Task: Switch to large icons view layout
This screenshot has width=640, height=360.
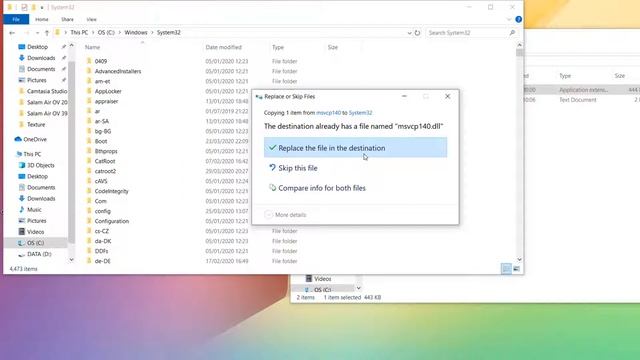Action: 516,269
